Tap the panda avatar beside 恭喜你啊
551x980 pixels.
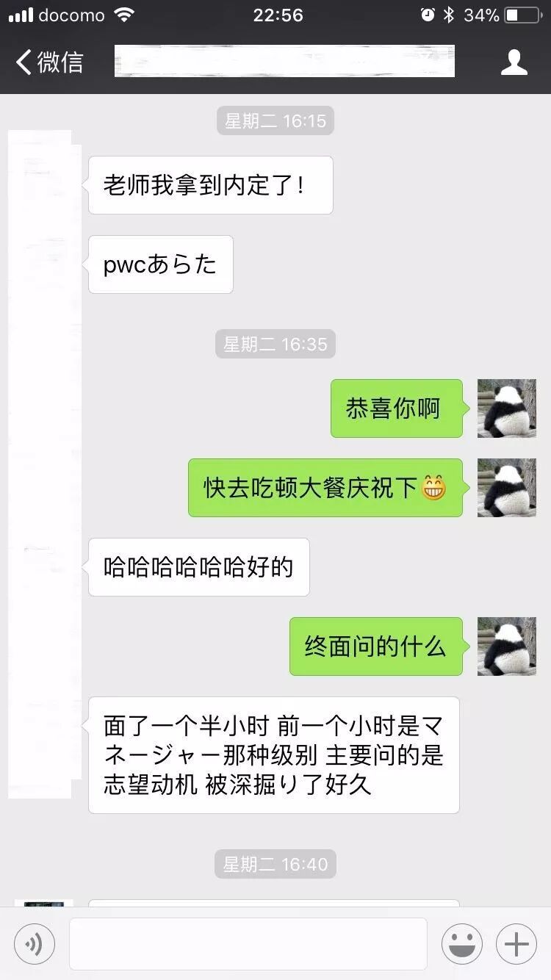click(507, 408)
